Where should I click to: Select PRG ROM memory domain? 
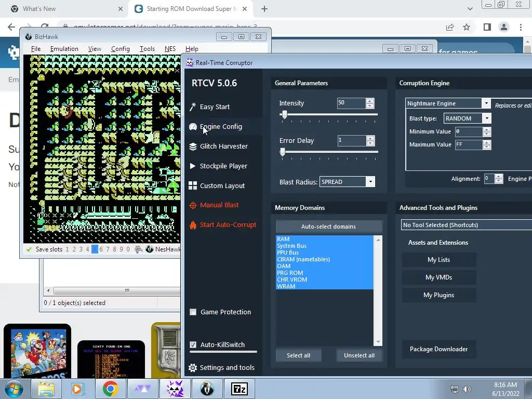[325, 273]
